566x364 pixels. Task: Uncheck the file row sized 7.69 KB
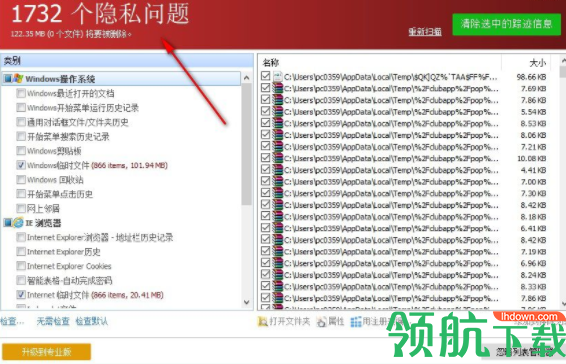266,88
